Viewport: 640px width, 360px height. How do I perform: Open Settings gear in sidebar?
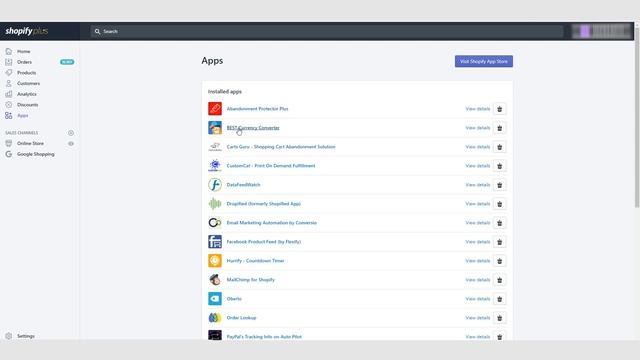[x=9, y=336]
